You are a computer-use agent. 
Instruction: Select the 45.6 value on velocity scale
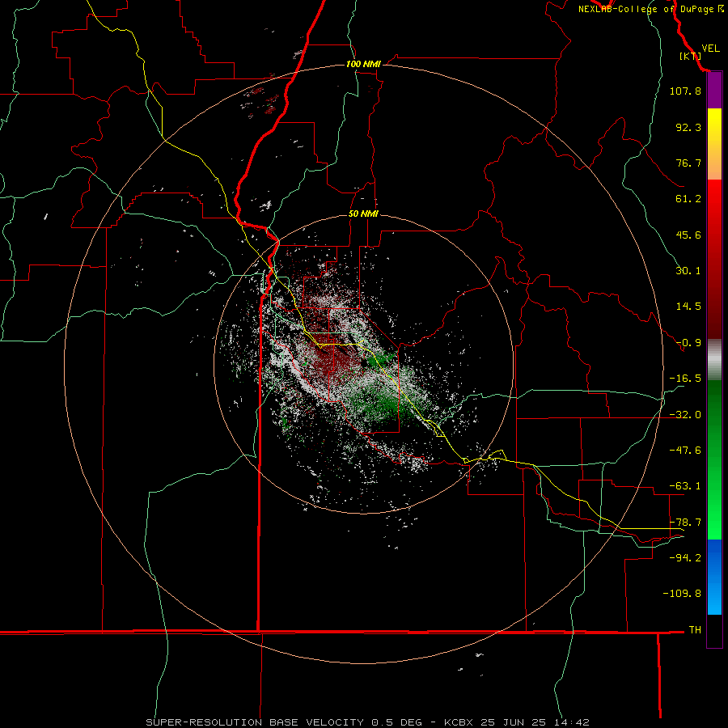tap(688, 235)
